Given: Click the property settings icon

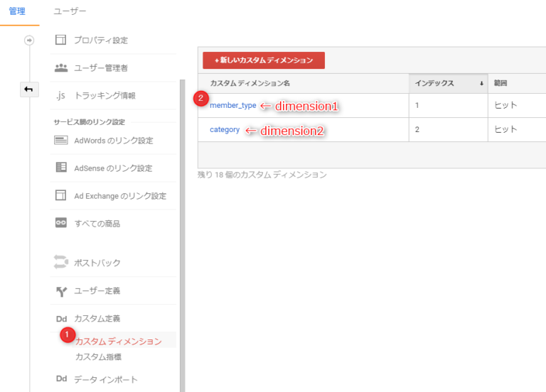Looking at the screenshot, I should coord(61,40).
